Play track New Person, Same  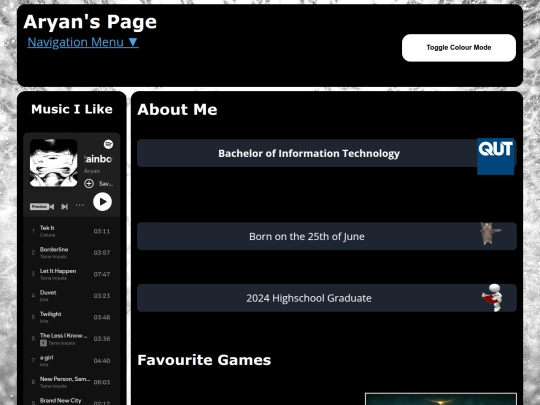click(72, 382)
